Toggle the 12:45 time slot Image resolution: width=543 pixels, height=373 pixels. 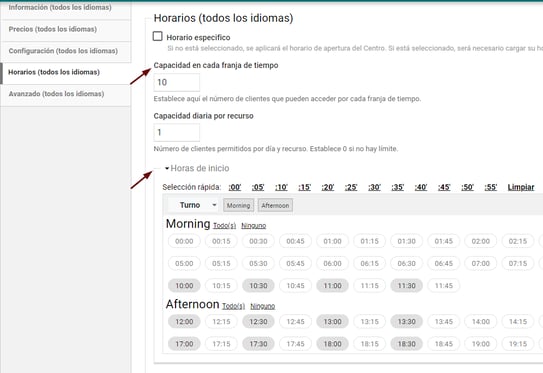pyautogui.click(x=295, y=322)
